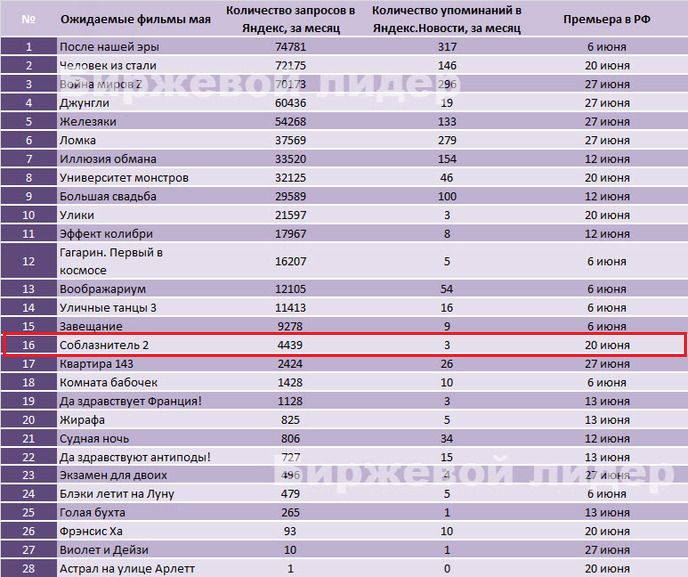The height and width of the screenshot is (577, 688).
Task: Select the film title 'Судная ночь'
Action: 94,439
